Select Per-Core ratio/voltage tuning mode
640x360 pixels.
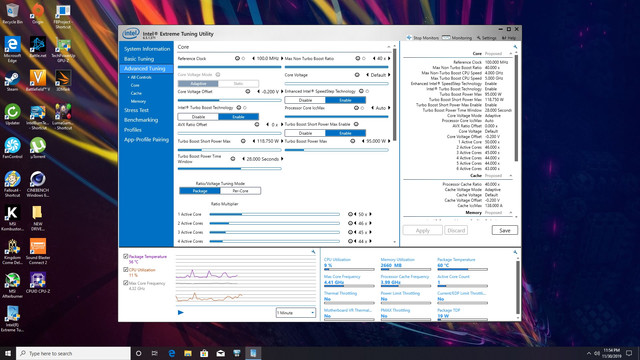(x=240, y=191)
